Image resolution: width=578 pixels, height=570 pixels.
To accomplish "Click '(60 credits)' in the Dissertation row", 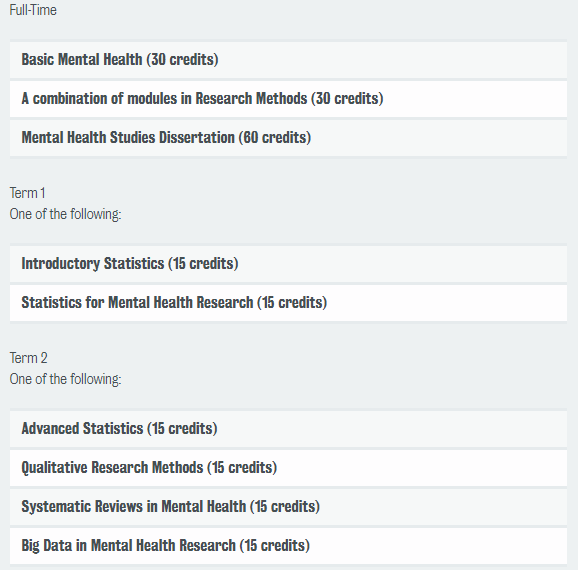I will coord(275,138).
